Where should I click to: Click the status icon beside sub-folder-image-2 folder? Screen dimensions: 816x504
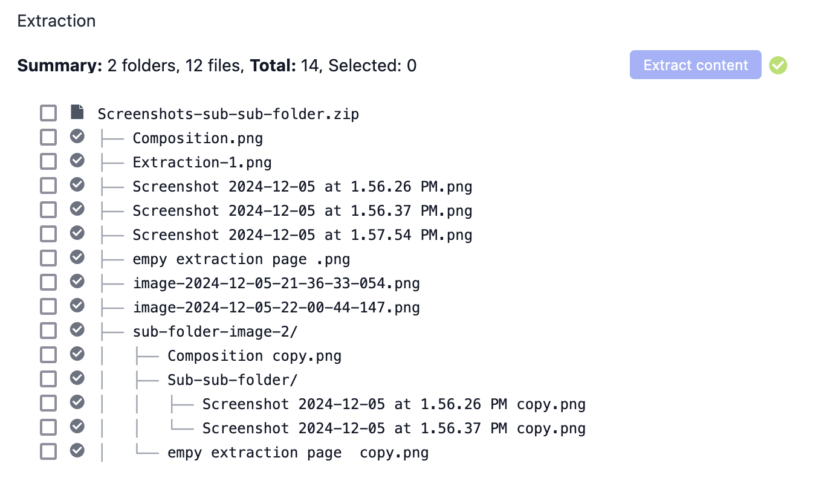[x=77, y=330]
